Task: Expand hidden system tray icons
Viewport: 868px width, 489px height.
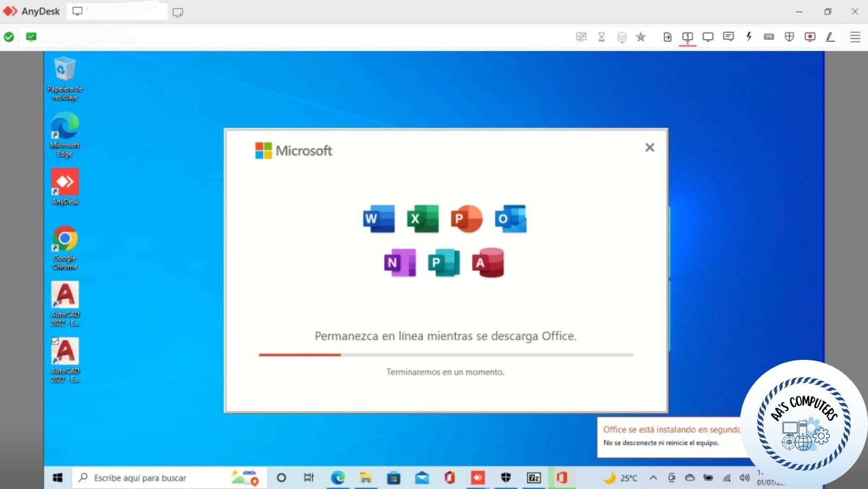Action: (654, 478)
